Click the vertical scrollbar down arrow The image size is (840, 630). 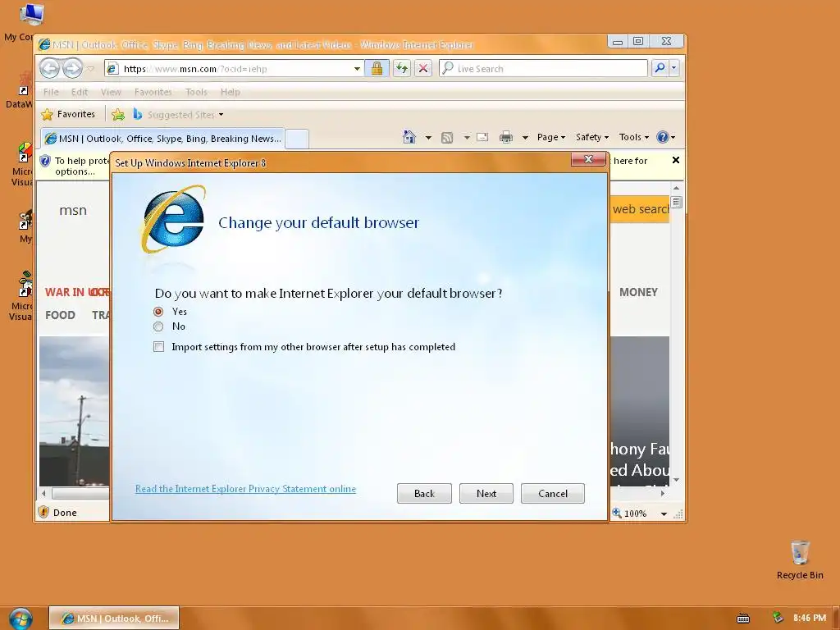tap(676, 479)
